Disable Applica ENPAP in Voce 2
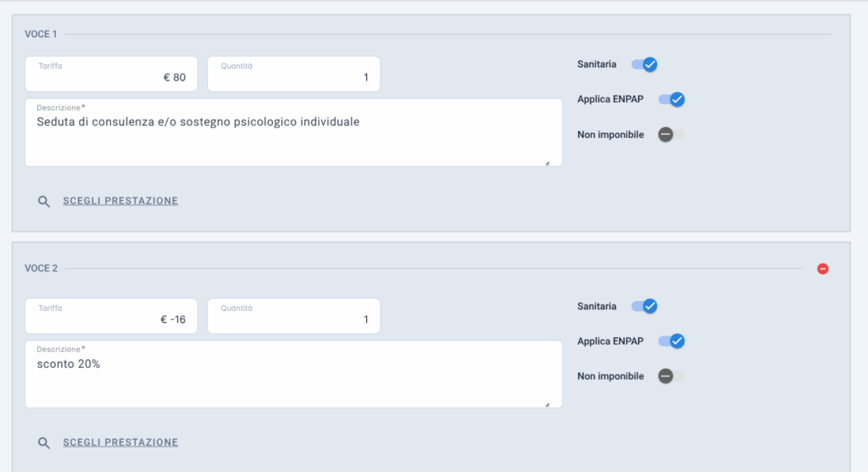Image resolution: width=868 pixels, height=472 pixels. coord(671,341)
